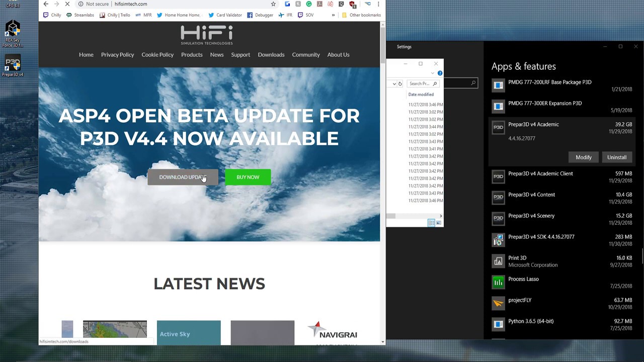644x362 pixels.
Task: Show hidden bookmarks with the chevron
Action: click(333, 15)
